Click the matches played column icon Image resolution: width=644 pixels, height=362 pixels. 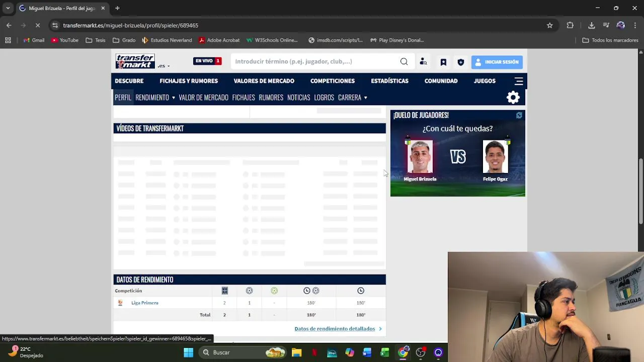[x=225, y=291]
